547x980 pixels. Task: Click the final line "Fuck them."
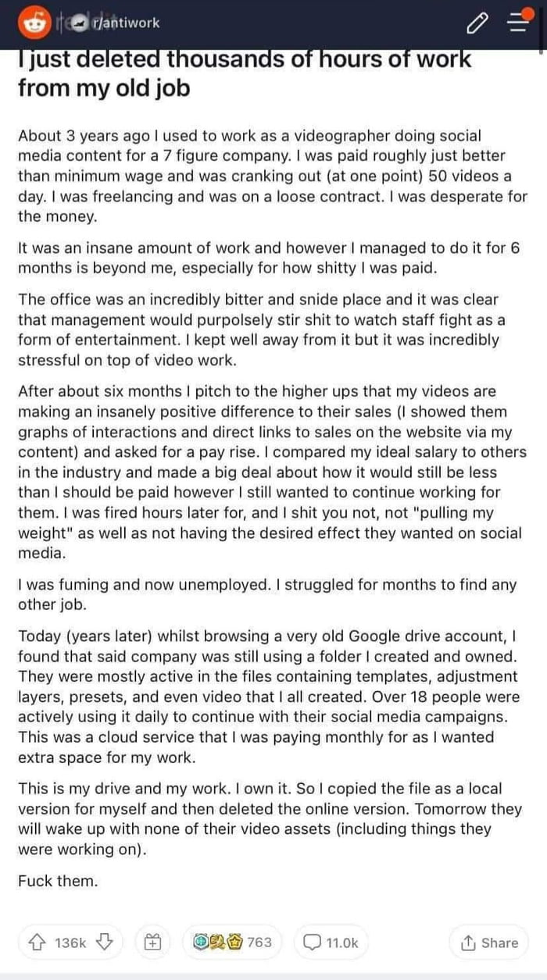pyautogui.click(x=59, y=882)
